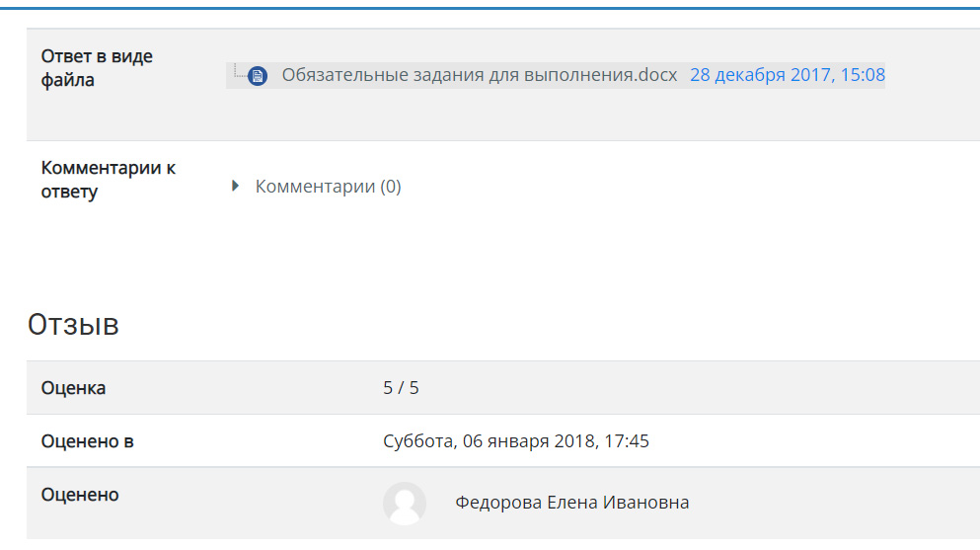The width and height of the screenshot is (980, 550).
Task: Click the grader's default avatar picture
Action: (405, 504)
